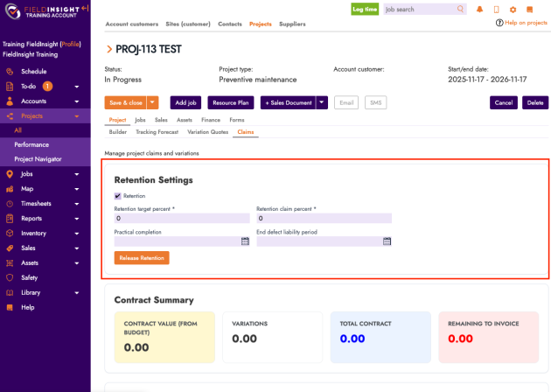Toggle the Retention checkbox
The image size is (551, 392).
[x=118, y=196]
